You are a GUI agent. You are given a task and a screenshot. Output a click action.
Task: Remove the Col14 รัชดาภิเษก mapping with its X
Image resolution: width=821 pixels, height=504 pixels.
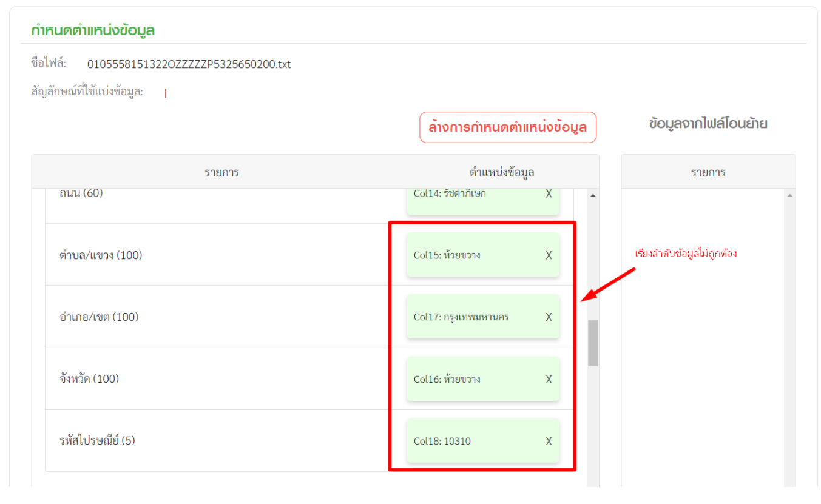click(x=549, y=193)
